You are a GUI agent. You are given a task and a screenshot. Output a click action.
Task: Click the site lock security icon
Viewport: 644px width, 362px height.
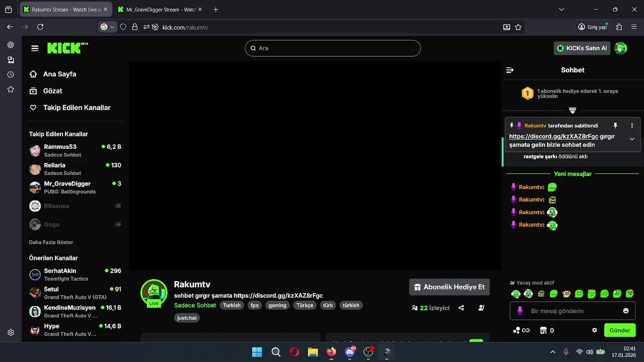click(135, 27)
